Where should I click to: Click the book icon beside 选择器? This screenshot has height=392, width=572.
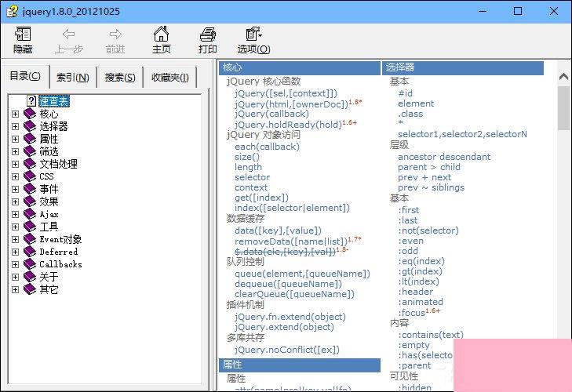pyautogui.click(x=30, y=126)
